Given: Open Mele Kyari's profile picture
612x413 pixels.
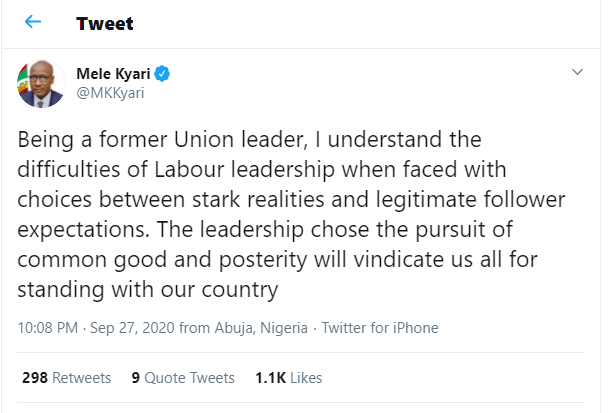Looking at the screenshot, I should click(x=38, y=83).
